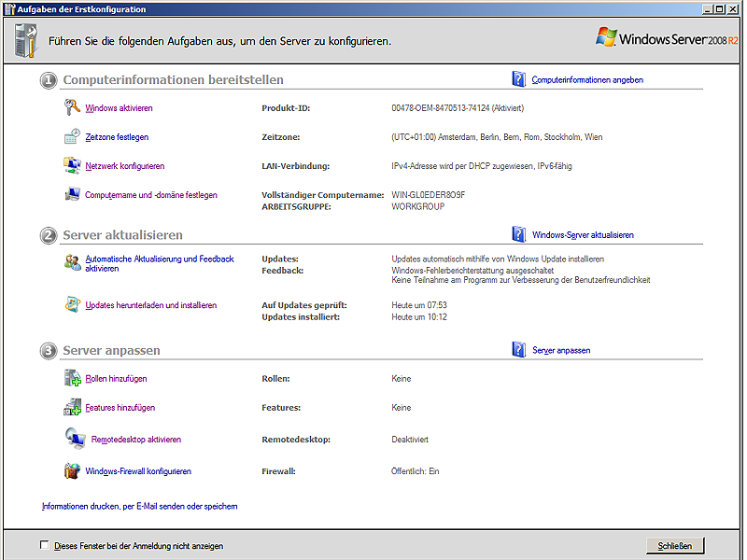Click the computer icon for Computername und -domäne
Screen dimensions: 747x560
(72, 194)
